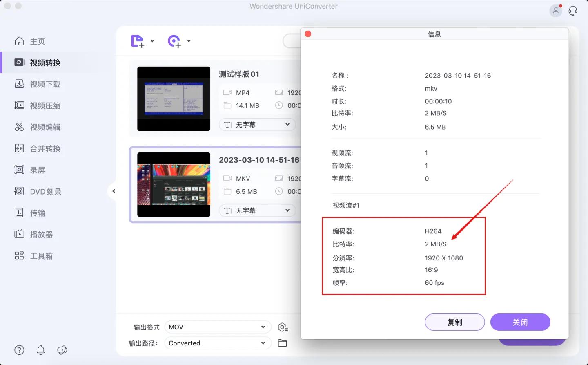Launch the 播放器 media player
Screen dimensions: 588x365
click(x=42, y=234)
